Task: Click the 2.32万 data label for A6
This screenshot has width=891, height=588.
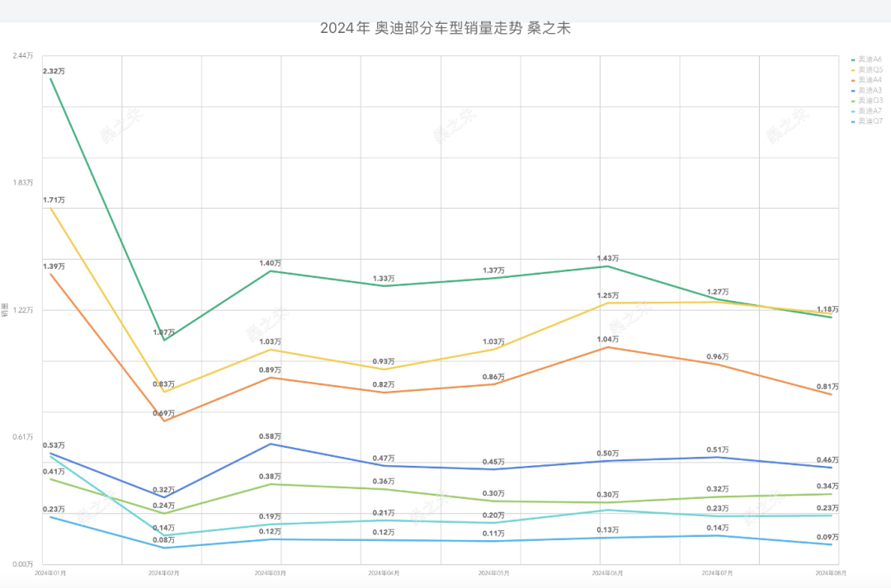Action: (x=54, y=72)
